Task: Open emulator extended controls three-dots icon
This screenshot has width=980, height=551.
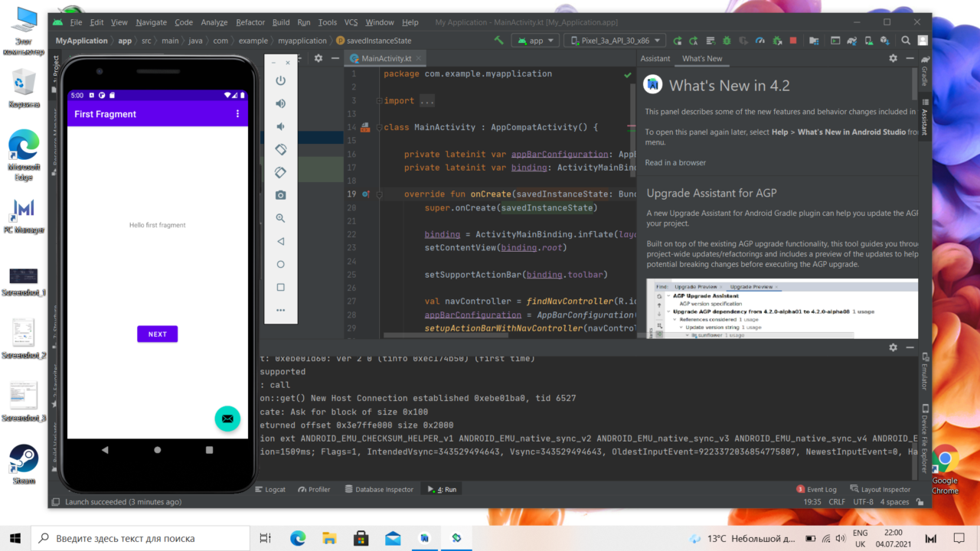Action: click(281, 310)
